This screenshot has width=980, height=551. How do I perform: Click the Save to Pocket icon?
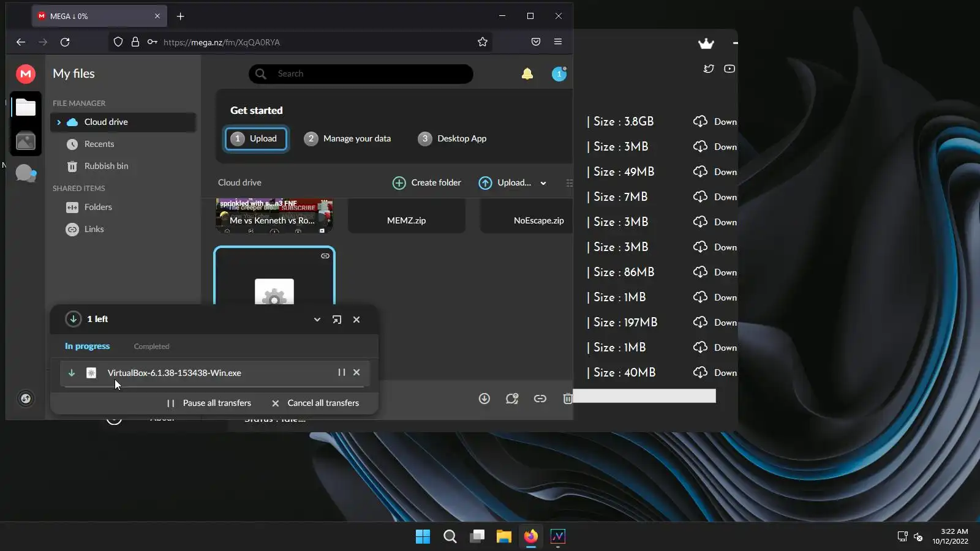click(536, 42)
